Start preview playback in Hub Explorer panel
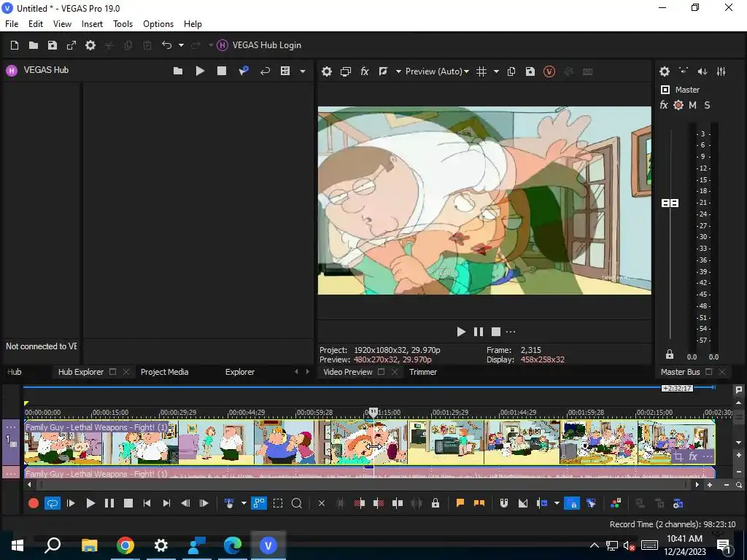This screenshot has width=747, height=560. pyautogui.click(x=200, y=71)
